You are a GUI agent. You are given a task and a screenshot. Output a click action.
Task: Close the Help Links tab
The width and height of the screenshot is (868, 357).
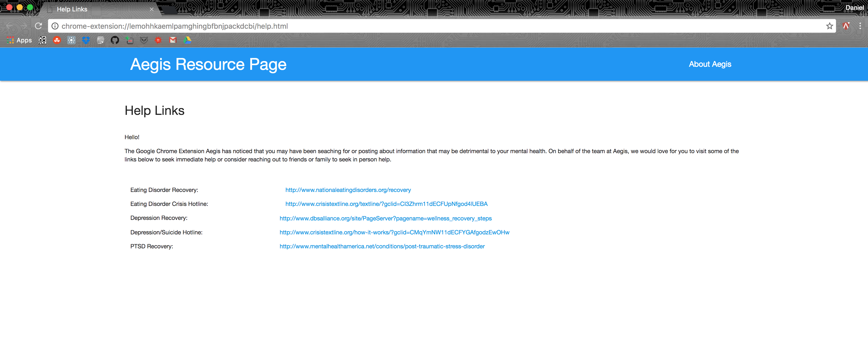coord(152,9)
